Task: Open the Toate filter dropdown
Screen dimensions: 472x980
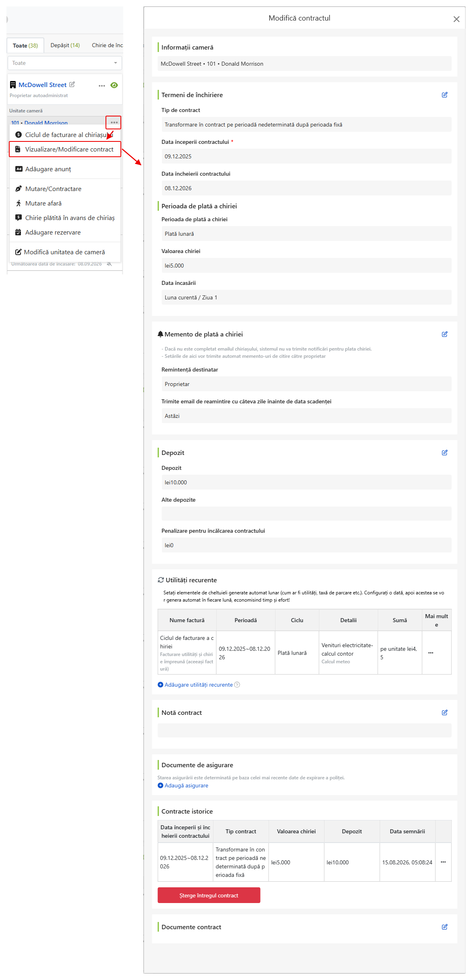Action: click(65, 63)
